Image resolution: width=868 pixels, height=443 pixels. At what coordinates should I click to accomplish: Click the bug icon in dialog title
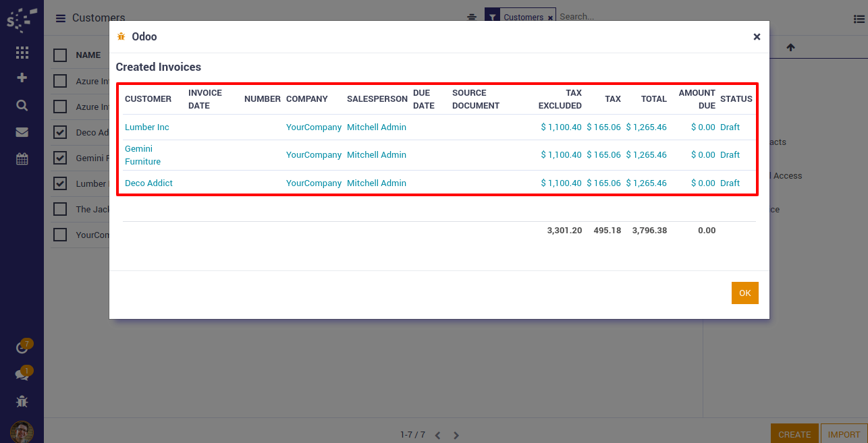click(121, 36)
